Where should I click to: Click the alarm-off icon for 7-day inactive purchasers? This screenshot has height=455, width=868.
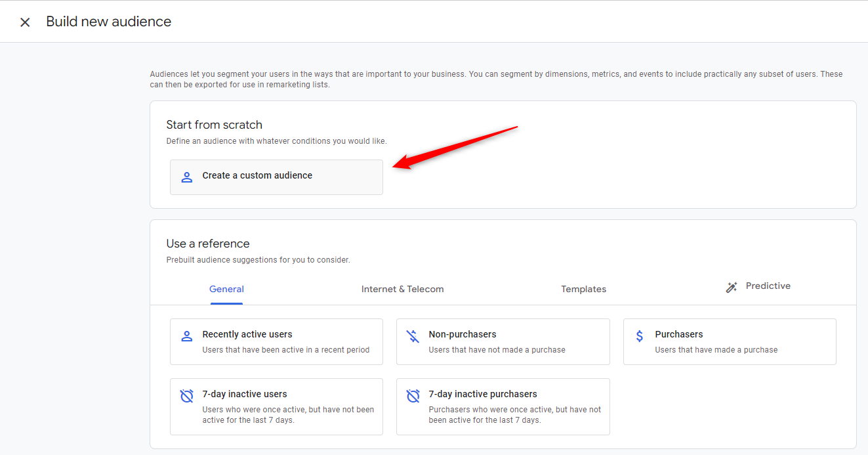[413, 397]
